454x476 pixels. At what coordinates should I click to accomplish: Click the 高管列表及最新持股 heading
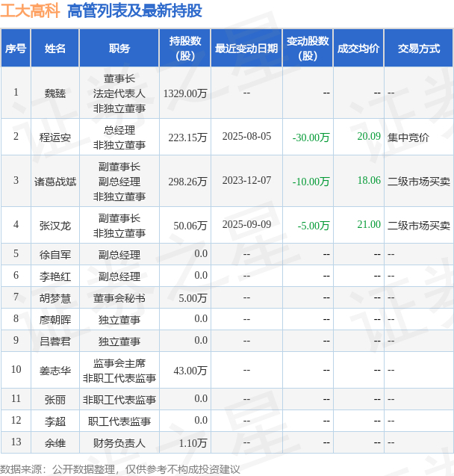134,10
